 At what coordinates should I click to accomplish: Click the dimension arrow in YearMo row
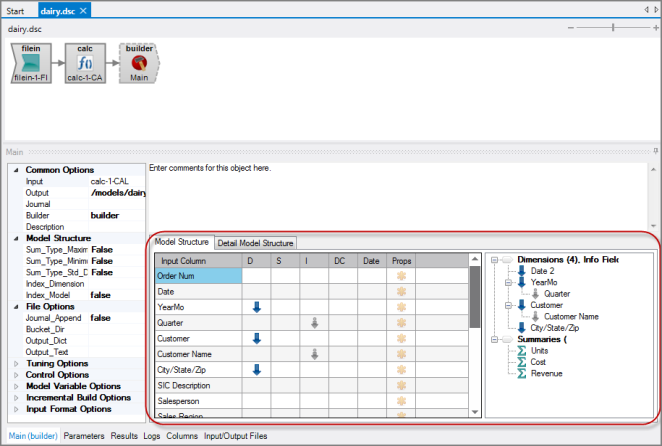click(x=256, y=307)
